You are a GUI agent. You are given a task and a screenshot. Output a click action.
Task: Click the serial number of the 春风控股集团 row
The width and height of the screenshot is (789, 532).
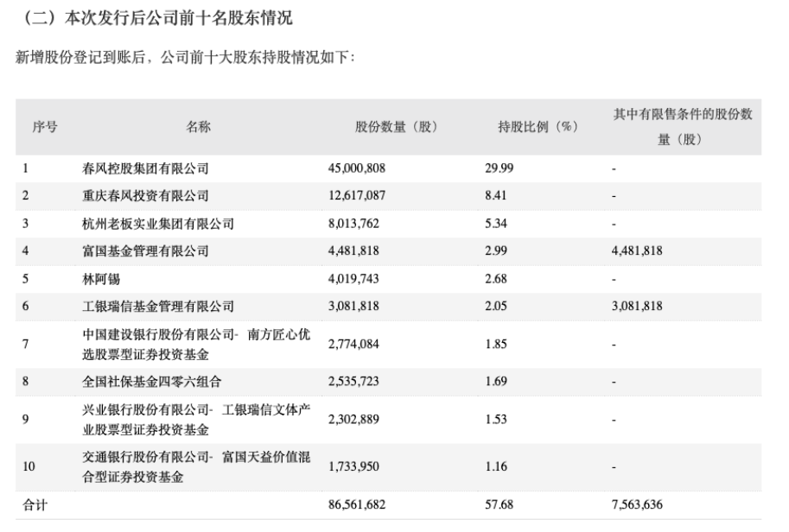pos(26,168)
